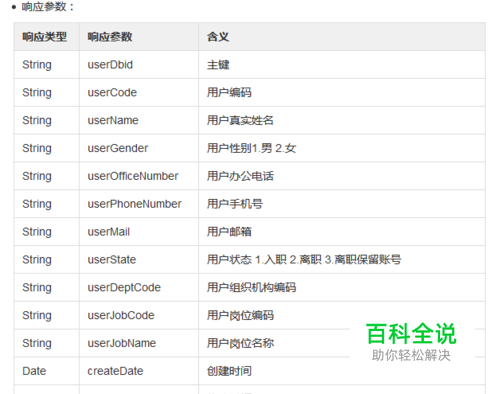Click the userPhoneNumber parameter cell

point(139,204)
